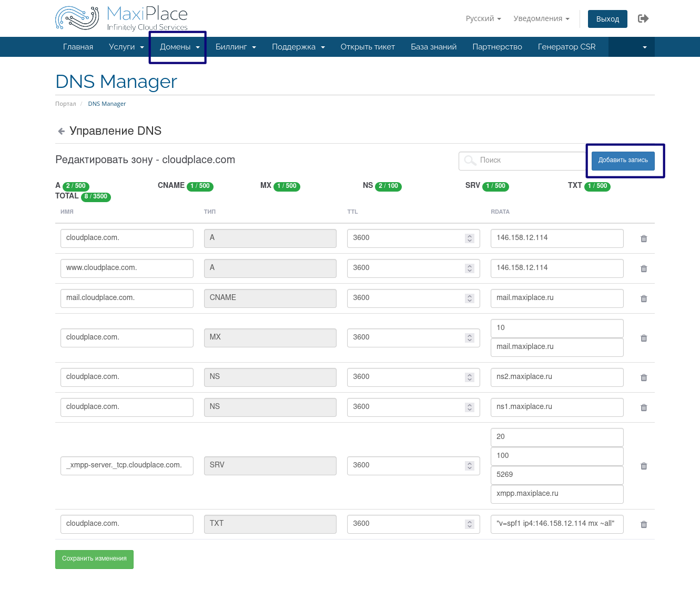700x589 pixels.
Task: Delete the ns1.maxiplace.ru NS record
Action: (x=644, y=407)
